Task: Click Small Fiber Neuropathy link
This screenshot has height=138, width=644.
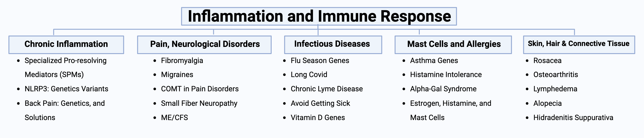Action: pos(199,103)
